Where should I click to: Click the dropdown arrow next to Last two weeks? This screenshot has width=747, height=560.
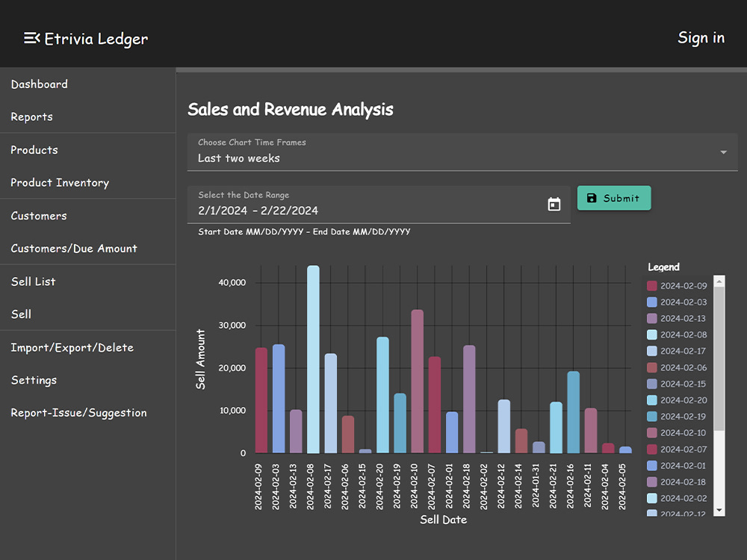724,152
